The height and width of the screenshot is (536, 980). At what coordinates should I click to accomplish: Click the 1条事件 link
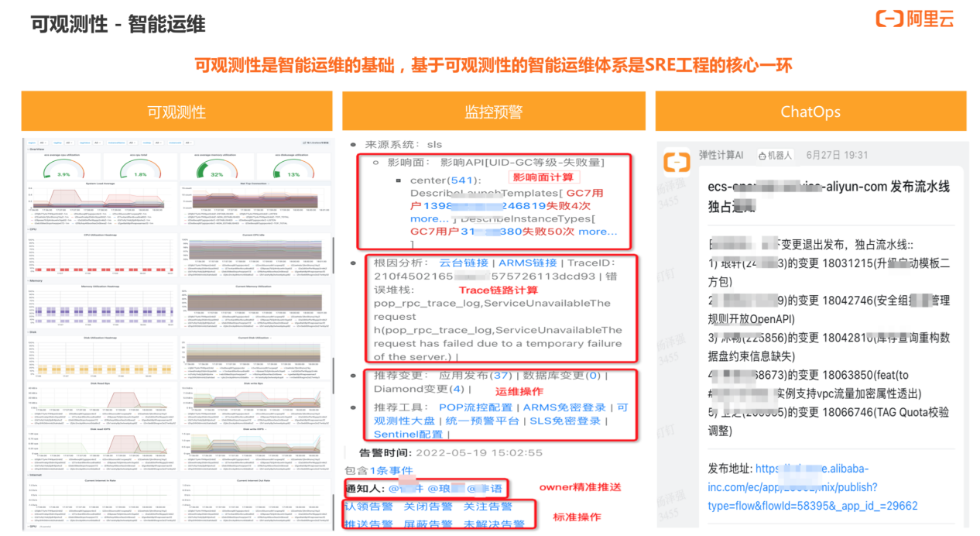(x=391, y=470)
